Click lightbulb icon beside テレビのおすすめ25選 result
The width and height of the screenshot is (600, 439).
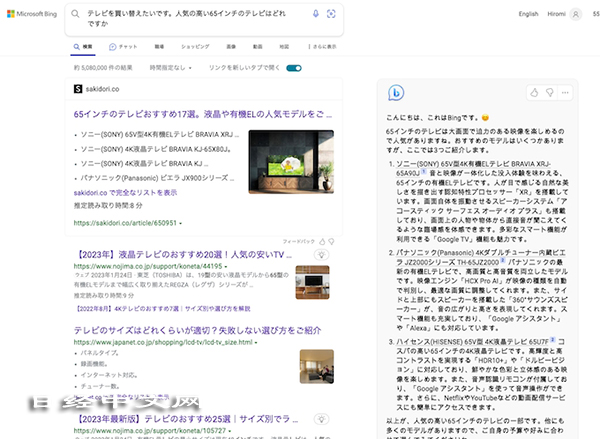coord(321,419)
